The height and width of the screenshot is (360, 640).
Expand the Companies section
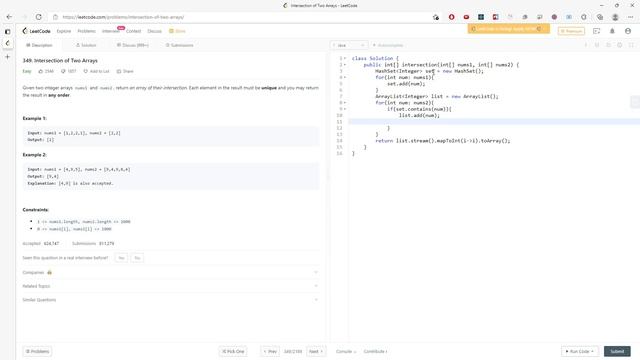[170, 272]
